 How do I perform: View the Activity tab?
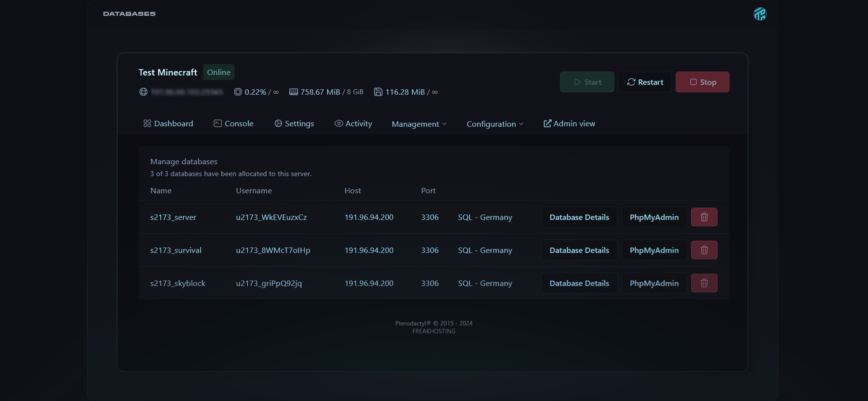tap(353, 124)
